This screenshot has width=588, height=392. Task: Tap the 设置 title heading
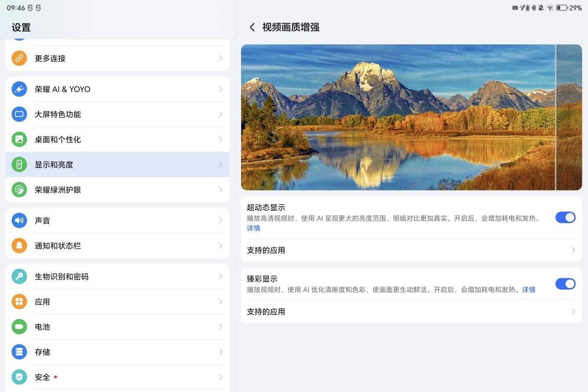tap(21, 27)
